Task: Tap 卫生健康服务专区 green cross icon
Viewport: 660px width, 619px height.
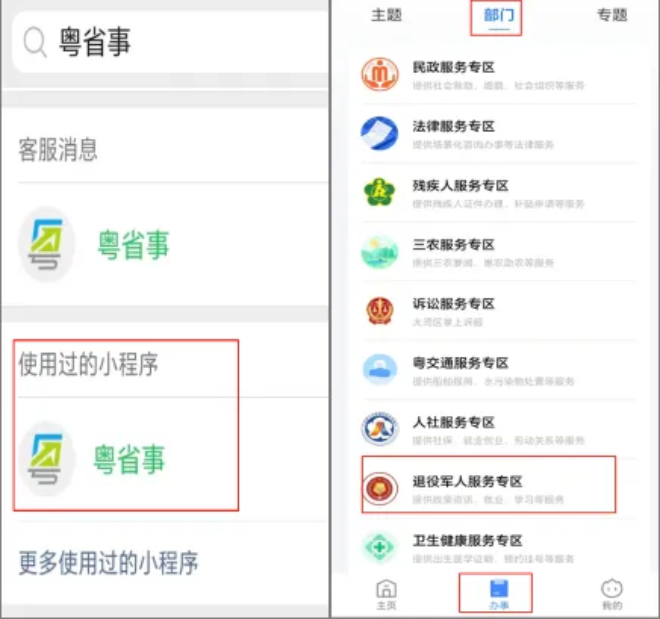Action: (x=380, y=547)
